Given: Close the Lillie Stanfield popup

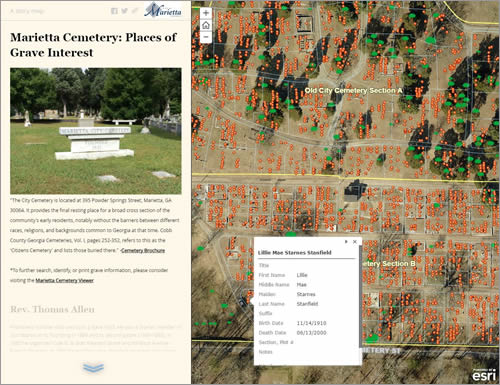Looking at the screenshot, I should pyautogui.click(x=355, y=242).
